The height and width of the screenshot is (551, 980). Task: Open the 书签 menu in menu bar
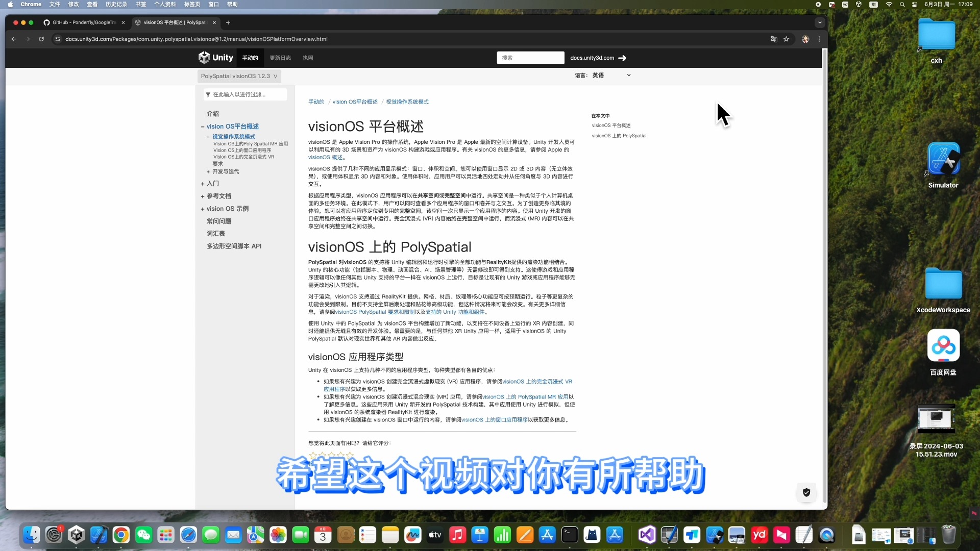point(141,4)
